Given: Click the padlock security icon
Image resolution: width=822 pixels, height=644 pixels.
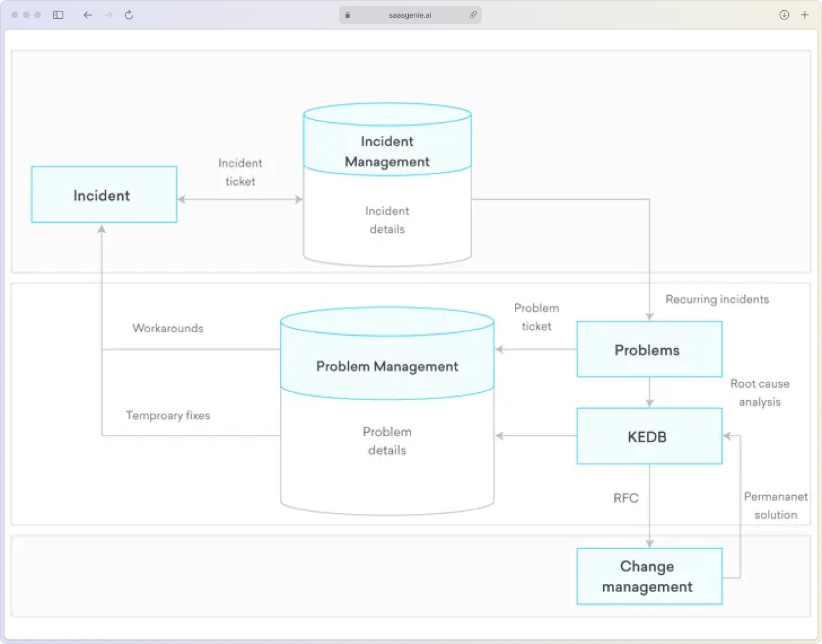Looking at the screenshot, I should coord(347,15).
